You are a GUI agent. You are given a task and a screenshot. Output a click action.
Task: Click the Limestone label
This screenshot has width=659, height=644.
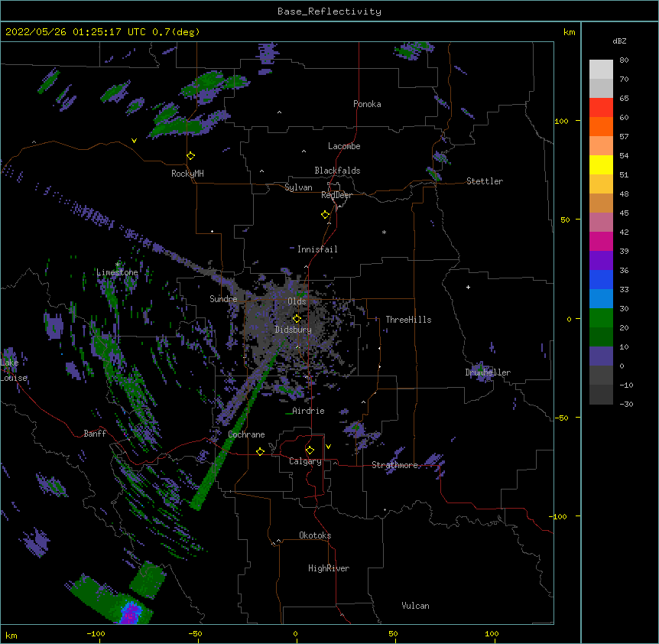point(117,272)
